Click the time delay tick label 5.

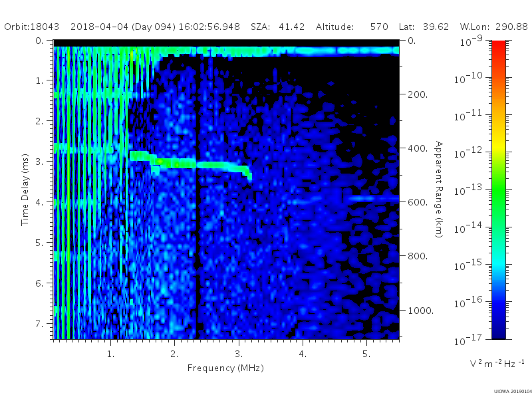click(40, 243)
